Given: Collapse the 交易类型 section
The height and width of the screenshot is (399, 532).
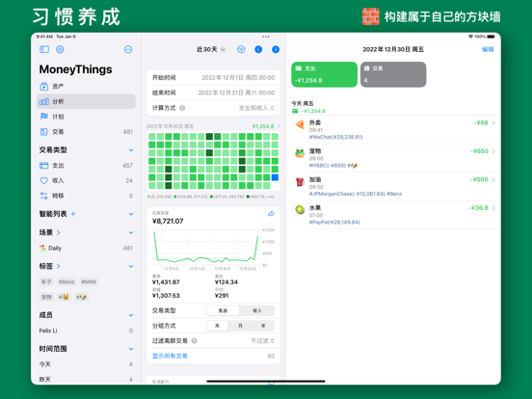Looking at the screenshot, I should (x=131, y=150).
